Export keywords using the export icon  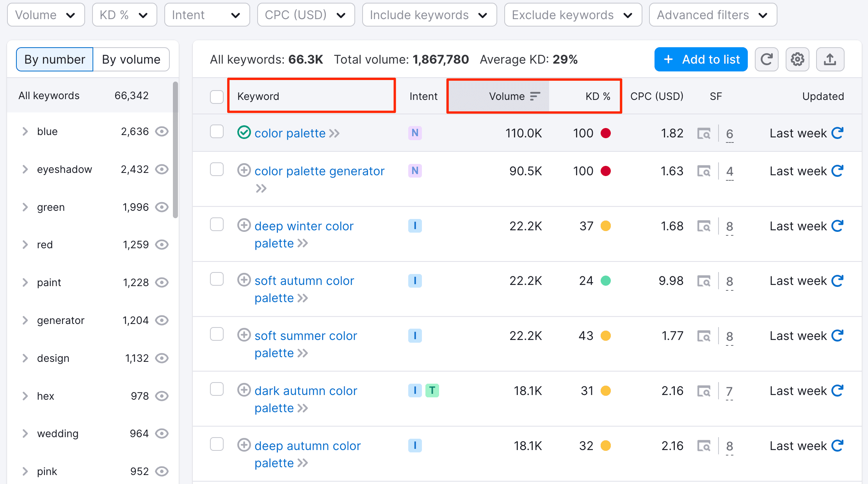[x=830, y=59]
